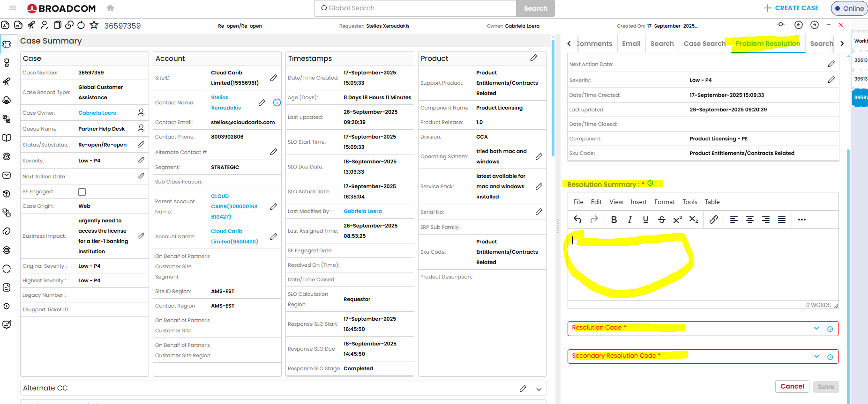
Task: Click the Global Search button
Action: (535, 8)
